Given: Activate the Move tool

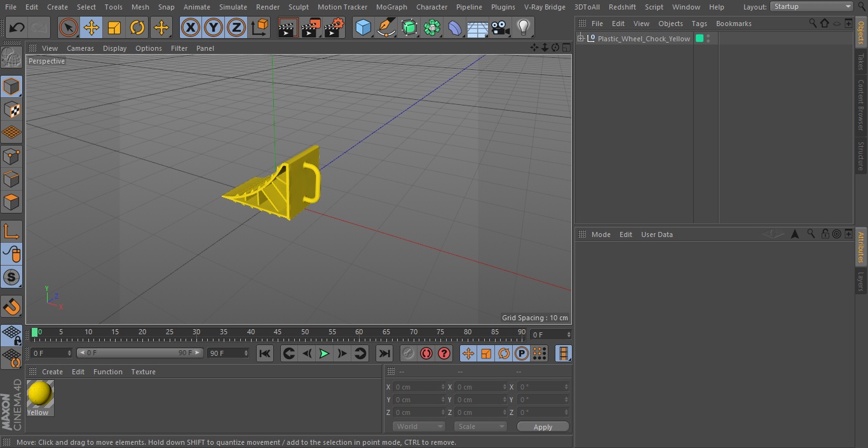Looking at the screenshot, I should [92, 27].
